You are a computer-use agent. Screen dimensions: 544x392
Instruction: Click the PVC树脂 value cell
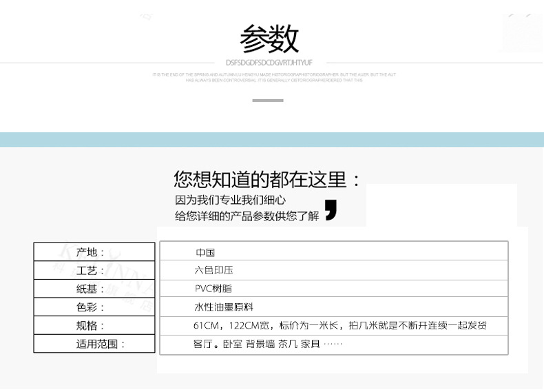(334, 288)
